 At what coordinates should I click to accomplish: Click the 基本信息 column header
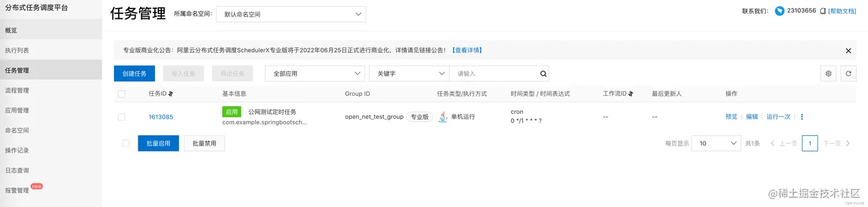(x=234, y=93)
